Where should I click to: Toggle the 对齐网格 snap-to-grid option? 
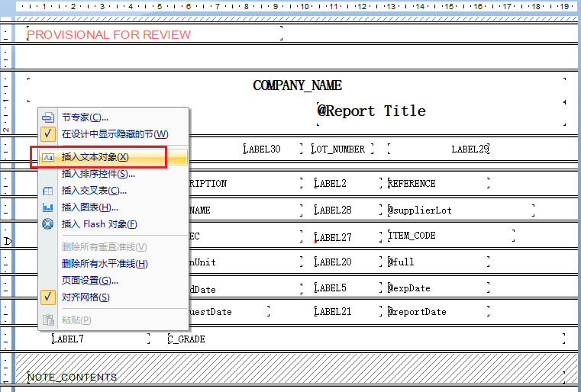[x=48, y=297]
